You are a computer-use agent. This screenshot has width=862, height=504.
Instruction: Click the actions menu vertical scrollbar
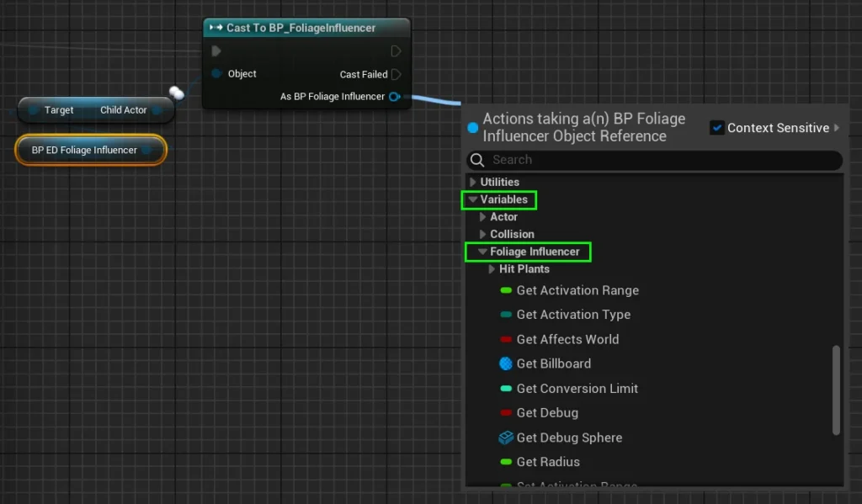click(836, 389)
